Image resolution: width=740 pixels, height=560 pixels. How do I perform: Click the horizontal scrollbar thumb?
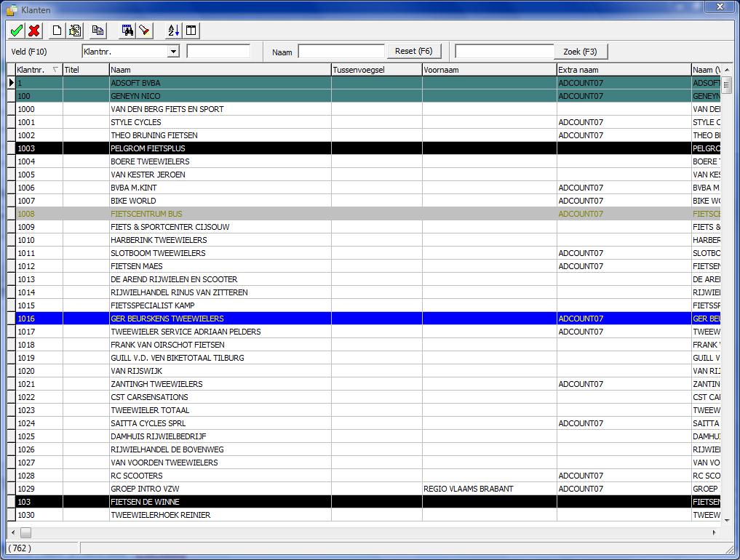coord(25,532)
